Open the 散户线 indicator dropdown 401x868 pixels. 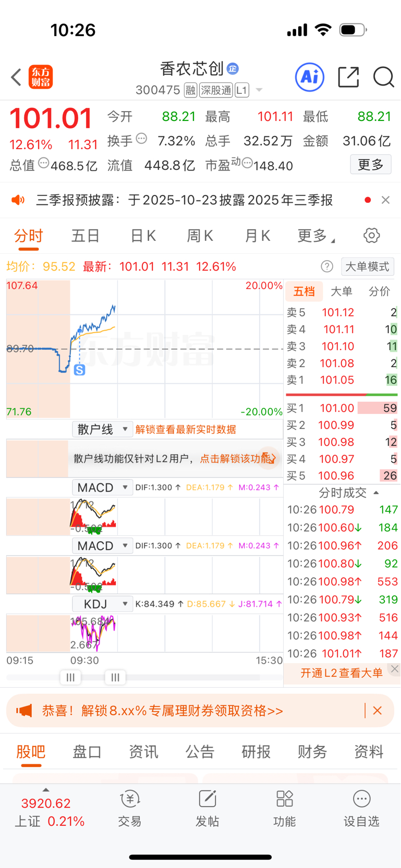pos(102,430)
